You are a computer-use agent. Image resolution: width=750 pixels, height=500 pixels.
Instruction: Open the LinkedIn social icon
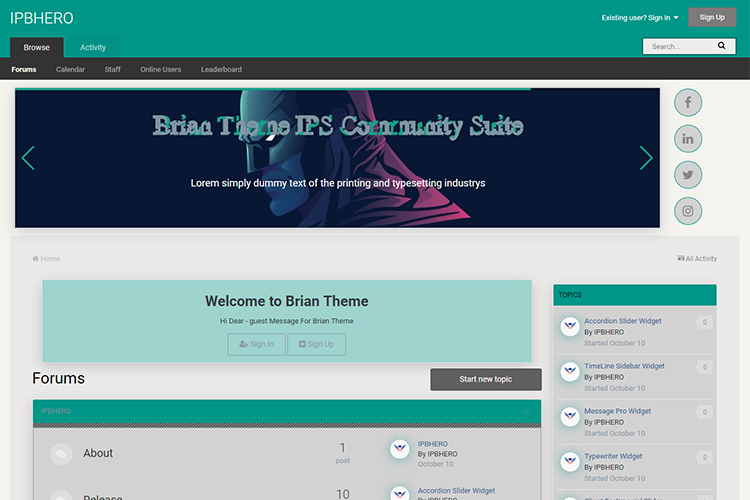tap(688, 139)
